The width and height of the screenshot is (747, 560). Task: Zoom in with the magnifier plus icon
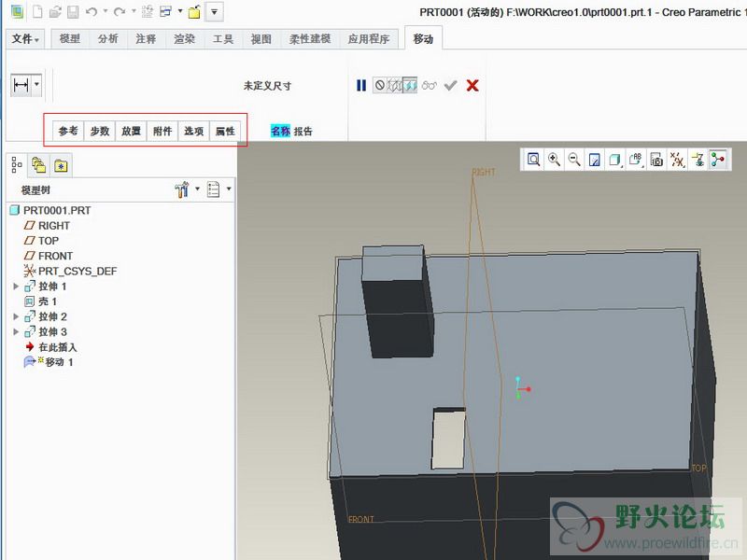pos(554,159)
